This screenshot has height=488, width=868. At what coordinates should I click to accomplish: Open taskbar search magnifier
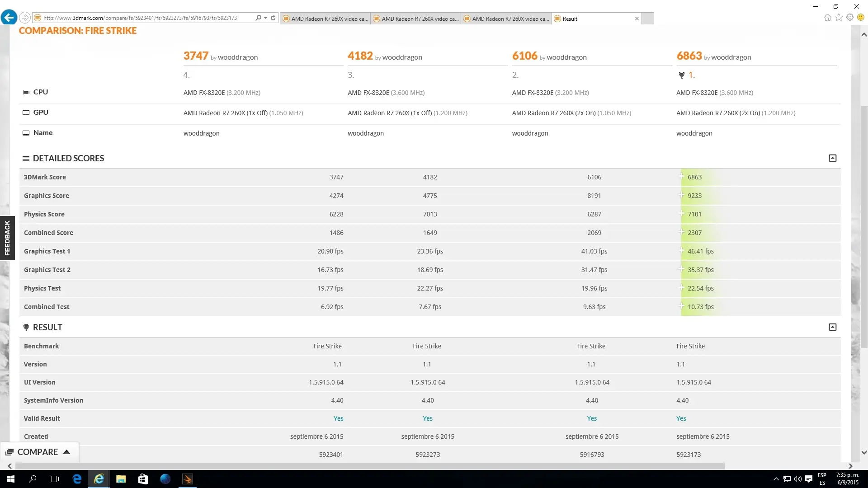(33, 479)
